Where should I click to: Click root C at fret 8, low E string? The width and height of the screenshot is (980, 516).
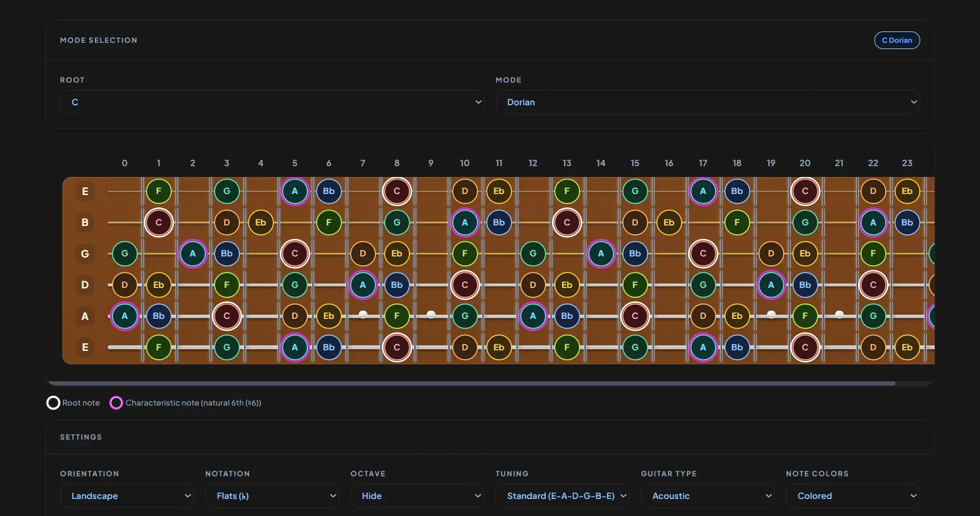point(397,347)
